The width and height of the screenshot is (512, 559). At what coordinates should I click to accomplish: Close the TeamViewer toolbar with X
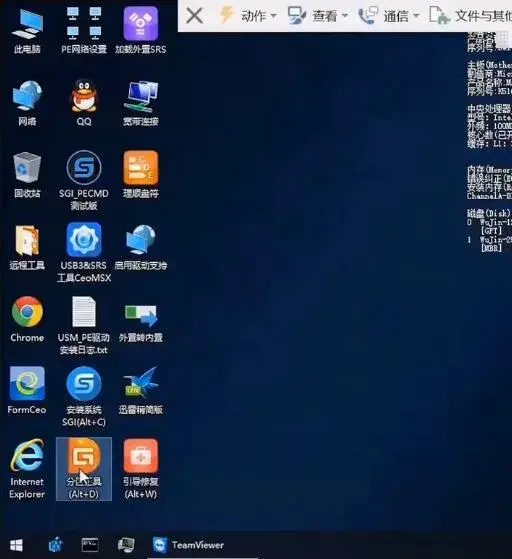point(194,16)
